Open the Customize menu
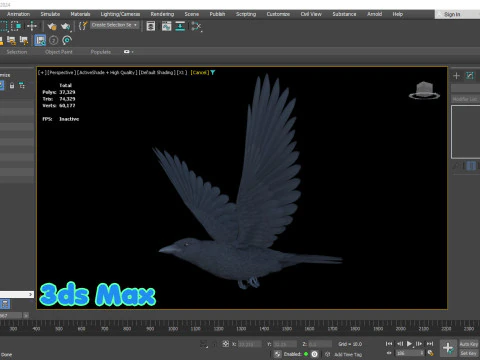The width and height of the screenshot is (480, 360). click(x=278, y=14)
